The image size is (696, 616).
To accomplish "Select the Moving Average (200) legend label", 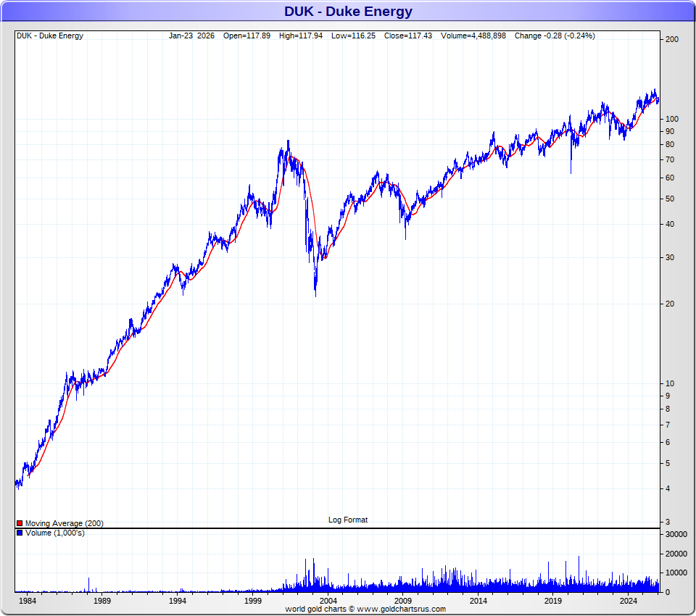I will pyautogui.click(x=64, y=523).
